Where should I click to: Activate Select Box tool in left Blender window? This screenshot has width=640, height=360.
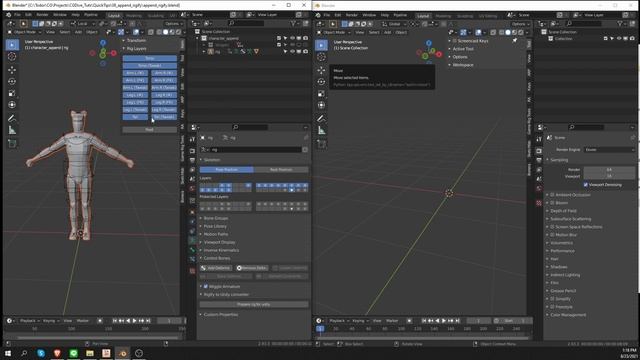[12, 44]
